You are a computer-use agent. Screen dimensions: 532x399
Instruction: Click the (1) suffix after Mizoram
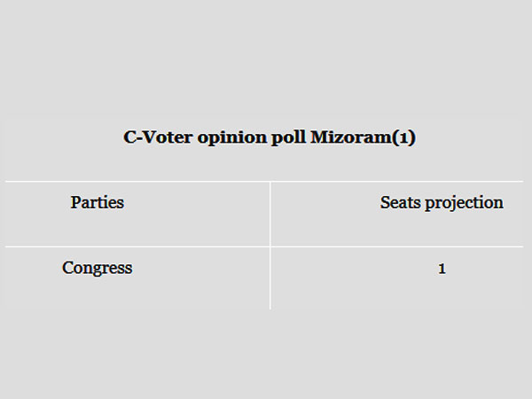click(x=404, y=139)
